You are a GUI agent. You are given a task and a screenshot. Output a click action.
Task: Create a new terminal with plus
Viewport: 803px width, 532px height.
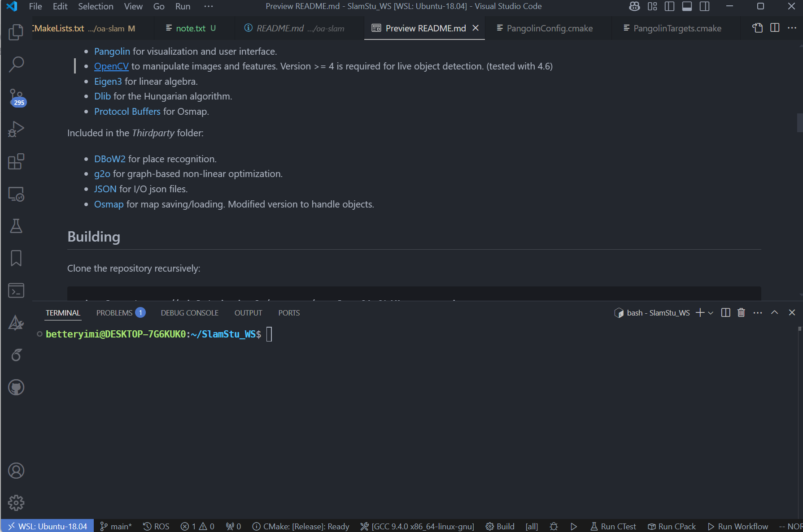point(700,313)
